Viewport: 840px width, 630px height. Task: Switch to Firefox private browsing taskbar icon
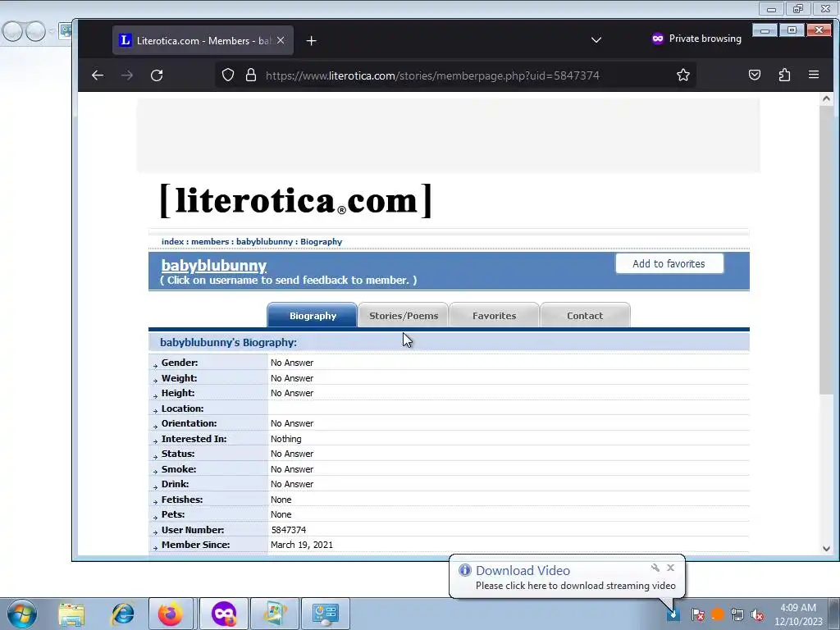tap(224, 614)
